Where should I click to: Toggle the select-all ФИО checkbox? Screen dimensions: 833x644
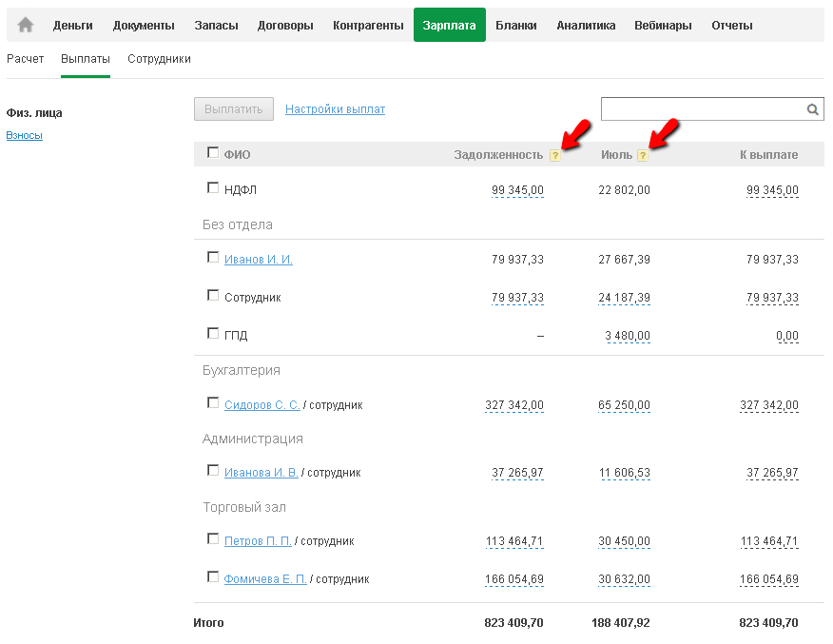pyautogui.click(x=213, y=152)
